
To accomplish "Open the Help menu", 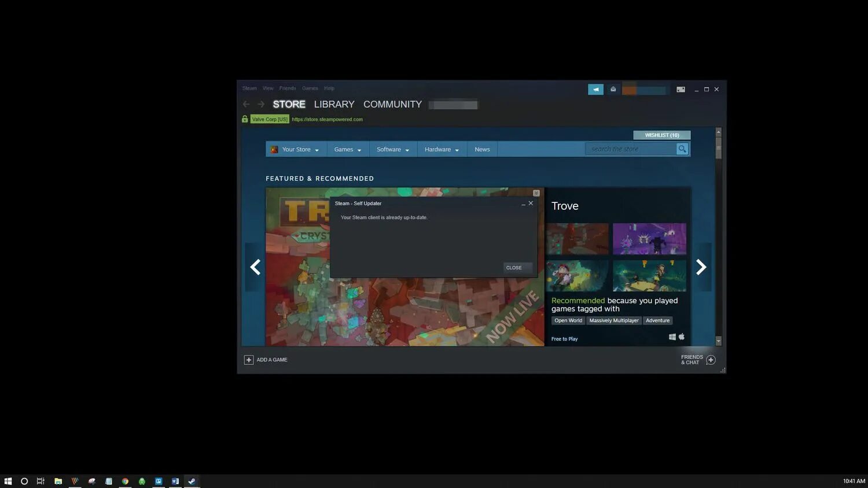I will 329,88.
